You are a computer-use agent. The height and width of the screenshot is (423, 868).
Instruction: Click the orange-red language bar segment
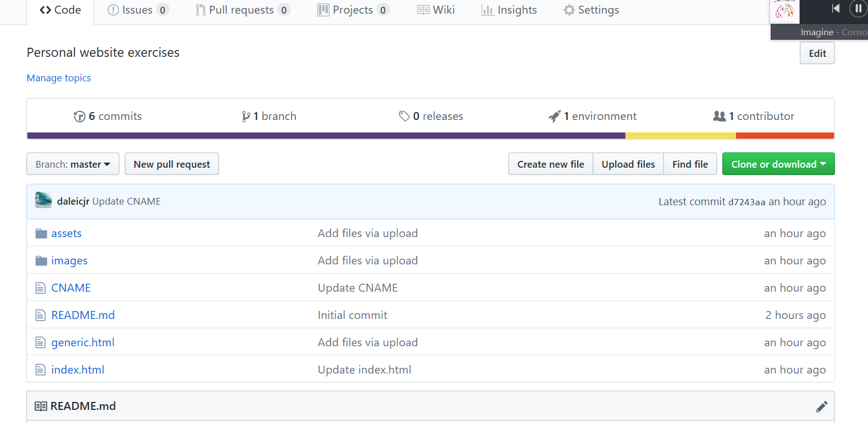[785, 136]
